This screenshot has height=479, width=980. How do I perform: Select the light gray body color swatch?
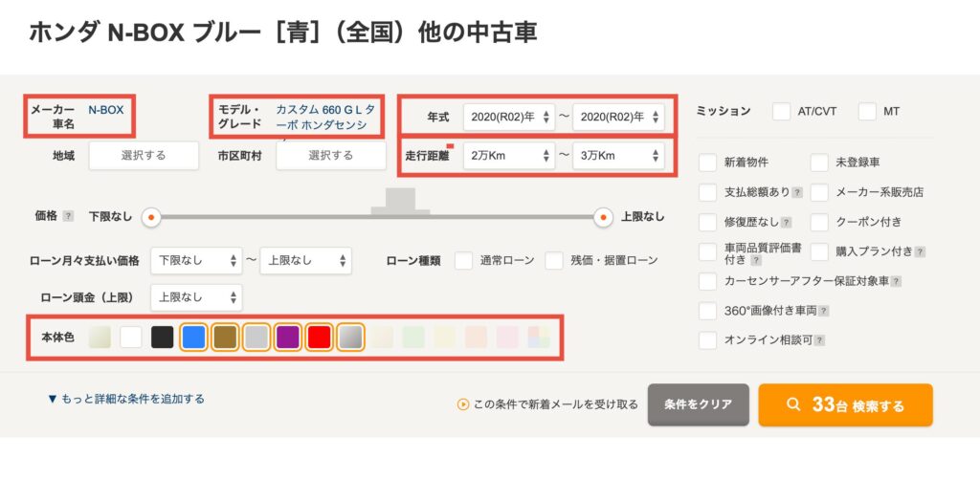pos(256,337)
